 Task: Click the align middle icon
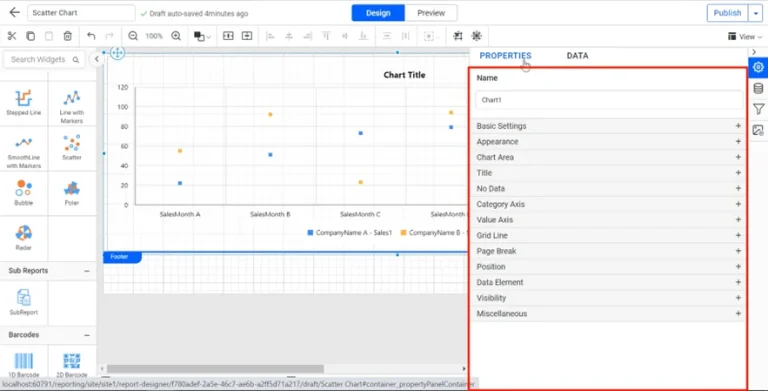(x=344, y=36)
